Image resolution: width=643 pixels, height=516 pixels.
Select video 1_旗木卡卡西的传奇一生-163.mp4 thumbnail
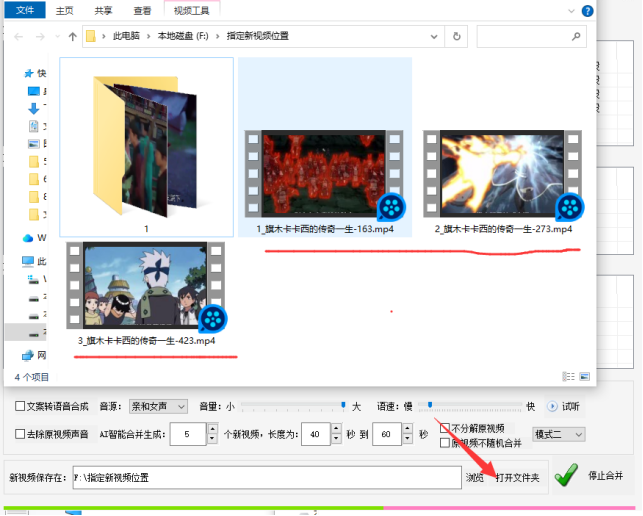(x=324, y=174)
